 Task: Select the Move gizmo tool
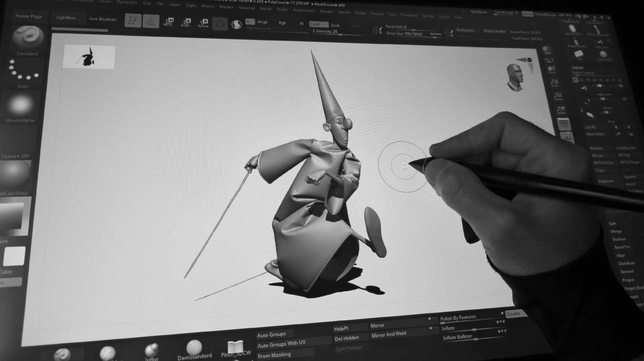168,22
